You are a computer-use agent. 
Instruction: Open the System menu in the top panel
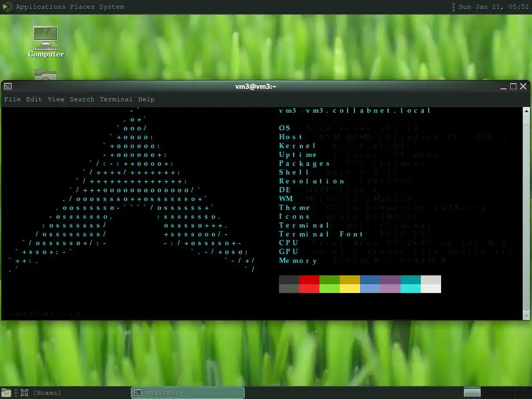pyautogui.click(x=112, y=7)
